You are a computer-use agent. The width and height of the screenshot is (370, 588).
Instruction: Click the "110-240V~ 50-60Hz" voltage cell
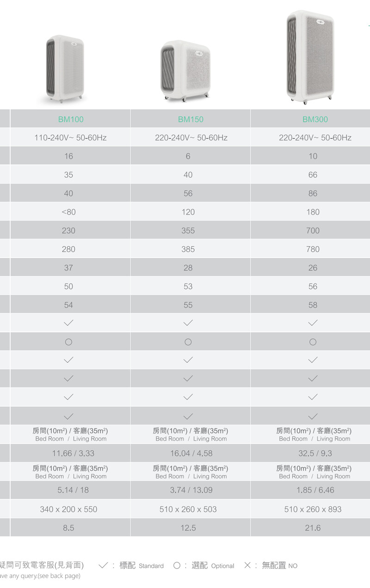pos(70,138)
